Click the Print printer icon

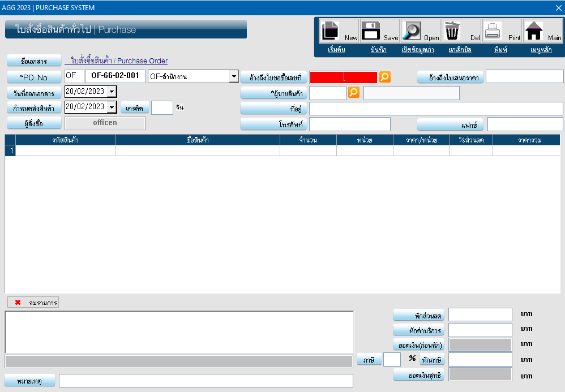pyautogui.click(x=493, y=31)
